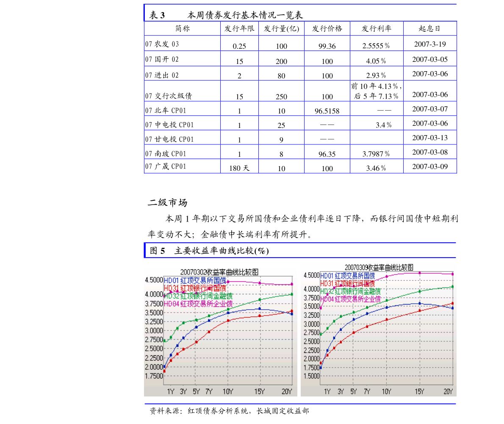Click the 5Y axis label in 20070309 chart

click(x=353, y=392)
